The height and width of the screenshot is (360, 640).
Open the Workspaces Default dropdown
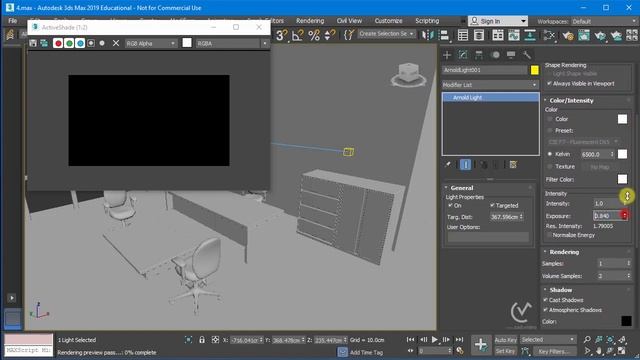(x=603, y=21)
